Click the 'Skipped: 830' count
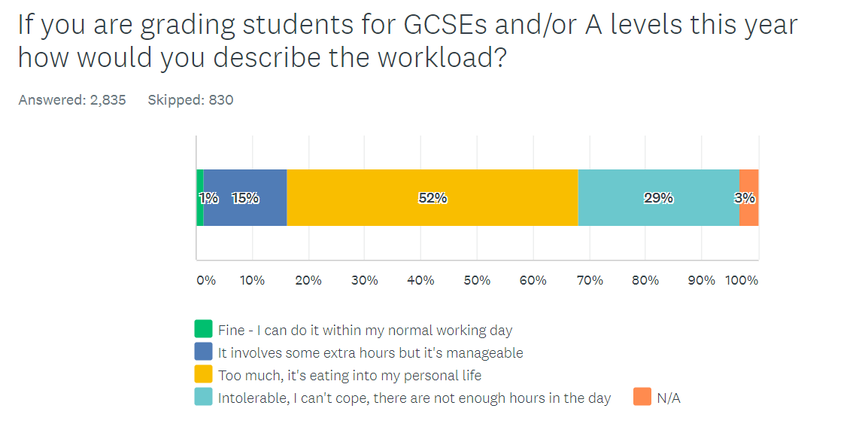This screenshot has width=868, height=439. (x=190, y=99)
